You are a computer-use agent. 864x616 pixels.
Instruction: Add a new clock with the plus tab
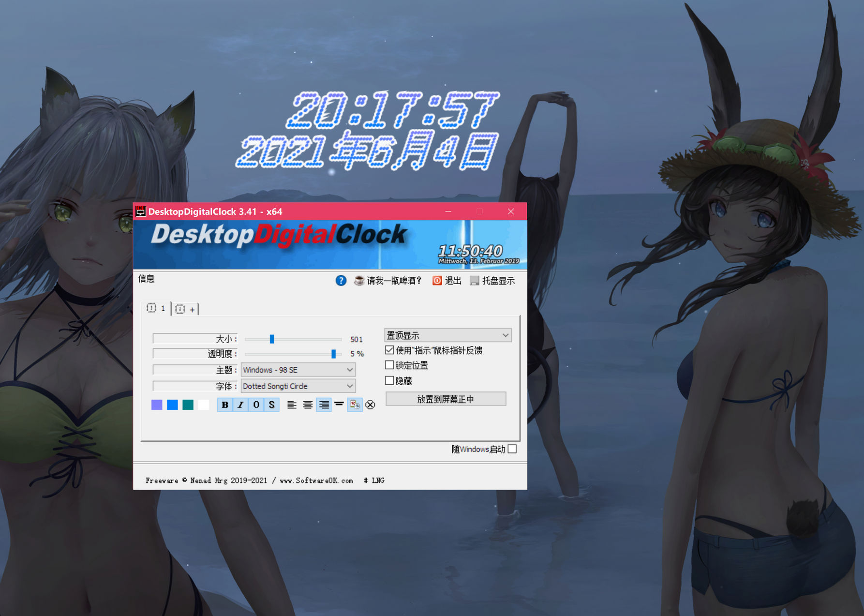click(x=186, y=309)
